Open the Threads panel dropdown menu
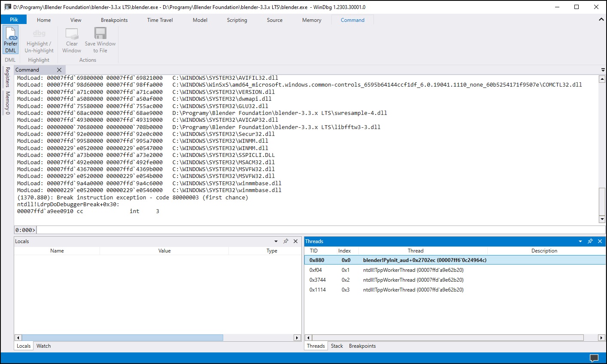Image resolution: width=607 pixels, height=364 pixels. tap(580, 241)
